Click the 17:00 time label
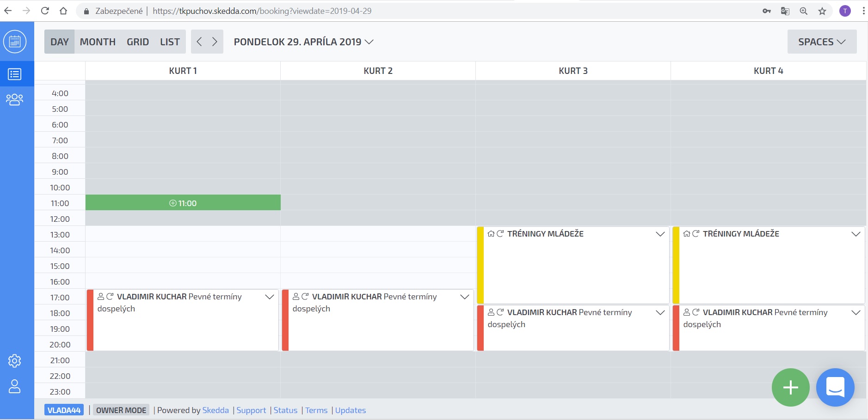This screenshot has height=420, width=868. click(x=60, y=298)
